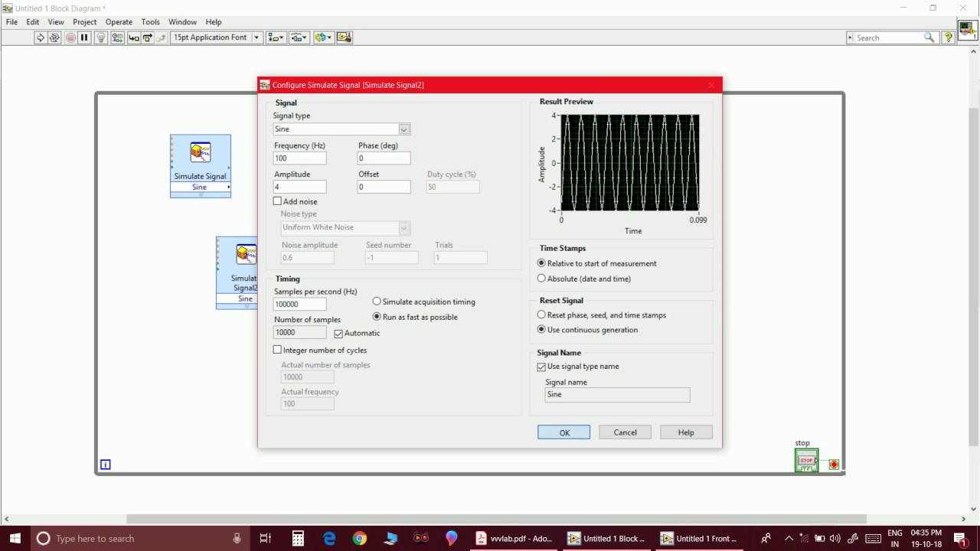Click the Simulate Signal2 express VI

(237, 273)
